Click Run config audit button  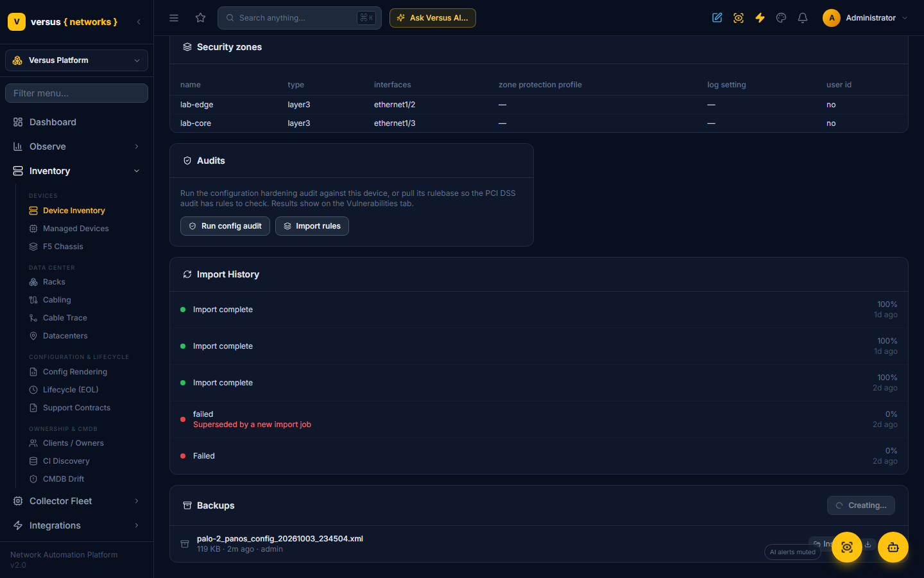pos(225,226)
